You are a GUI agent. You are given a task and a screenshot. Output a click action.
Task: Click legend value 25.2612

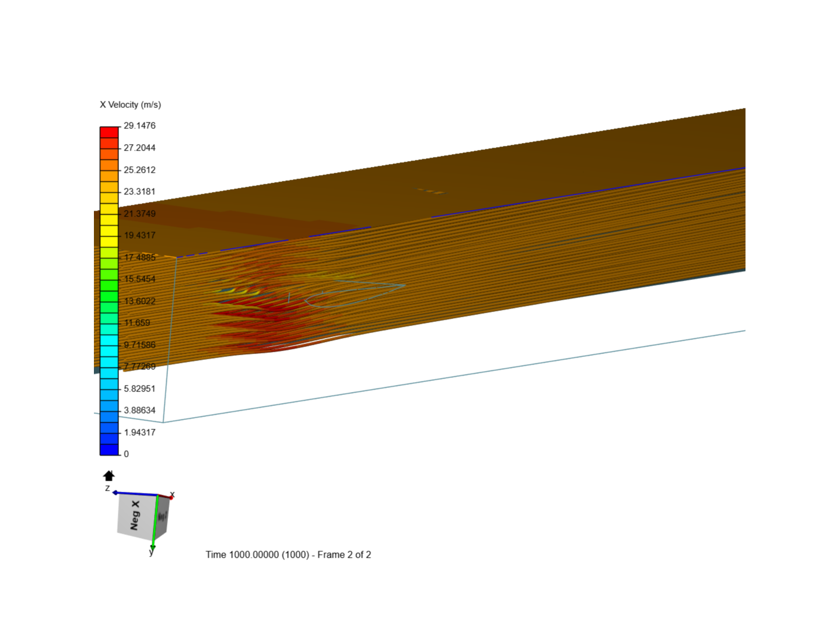[x=139, y=170]
